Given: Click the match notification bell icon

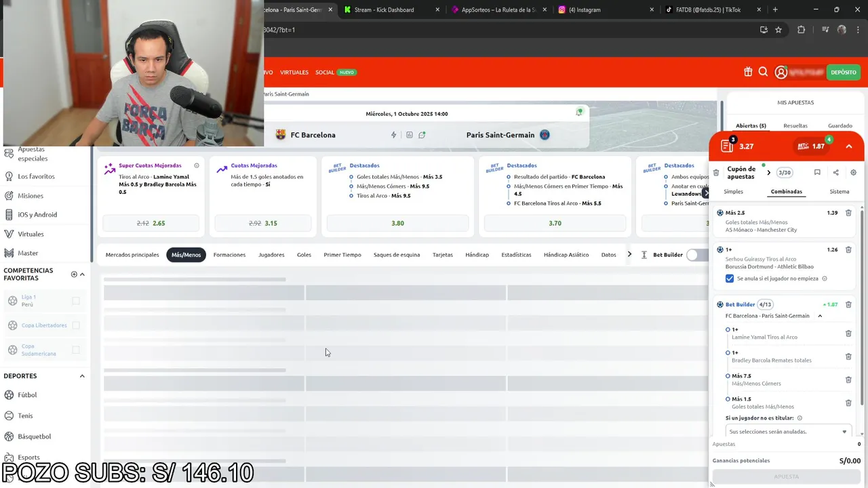Looking at the screenshot, I should tap(579, 112).
